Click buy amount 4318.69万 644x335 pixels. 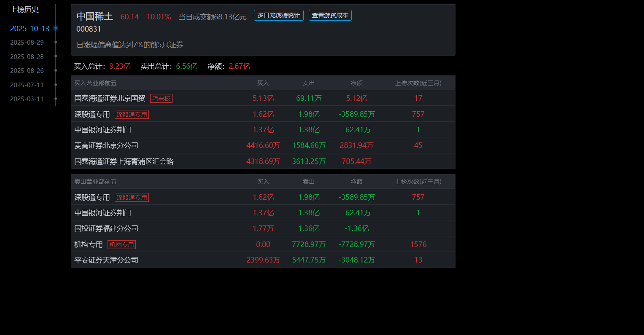[x=263, y=161]
